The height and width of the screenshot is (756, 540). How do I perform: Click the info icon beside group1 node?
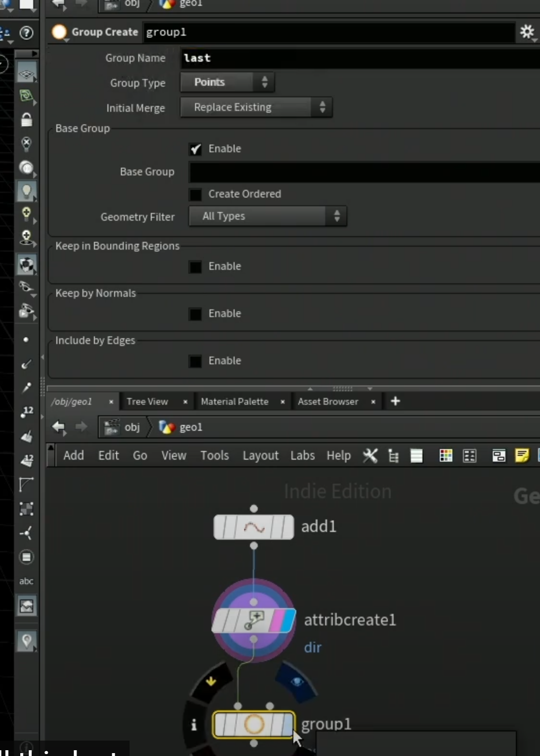pyautogui.click(x=194, y=724)
